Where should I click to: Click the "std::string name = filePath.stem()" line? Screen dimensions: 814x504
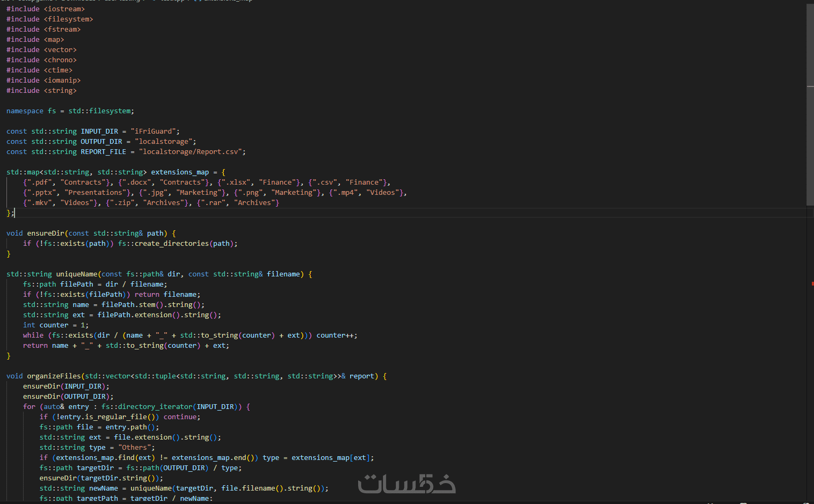(114, 305)
